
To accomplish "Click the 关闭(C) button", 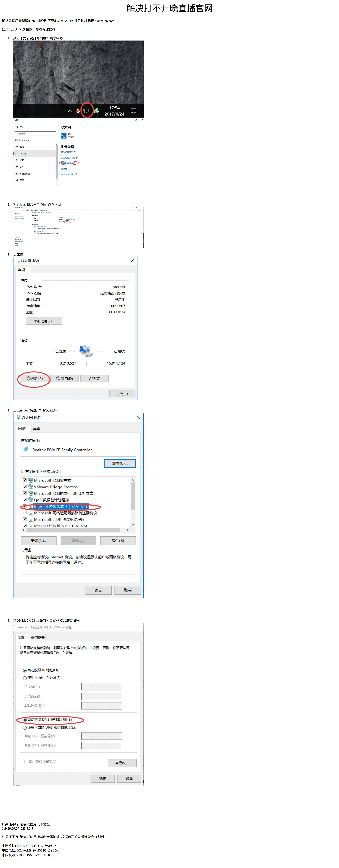I will (122, 394).
